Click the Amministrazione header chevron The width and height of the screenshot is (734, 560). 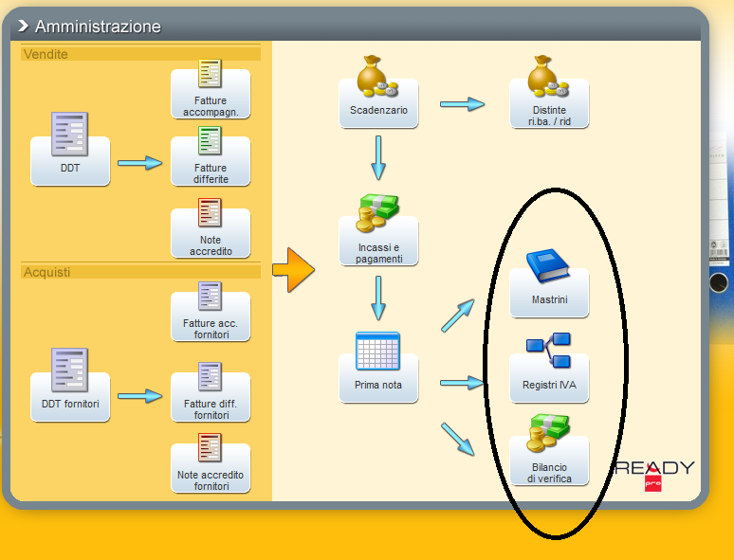tap(23, 27)
